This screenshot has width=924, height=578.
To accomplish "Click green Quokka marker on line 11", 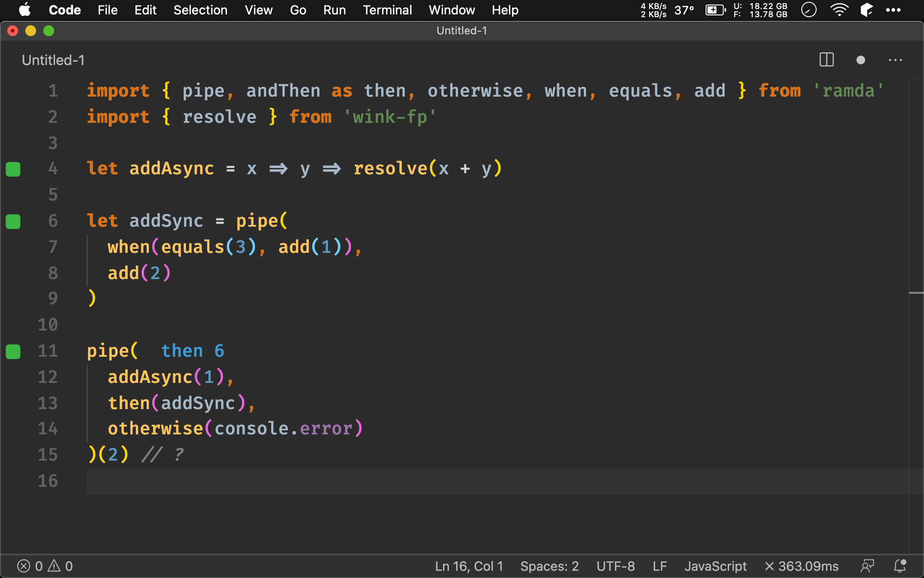I will 13,351.
